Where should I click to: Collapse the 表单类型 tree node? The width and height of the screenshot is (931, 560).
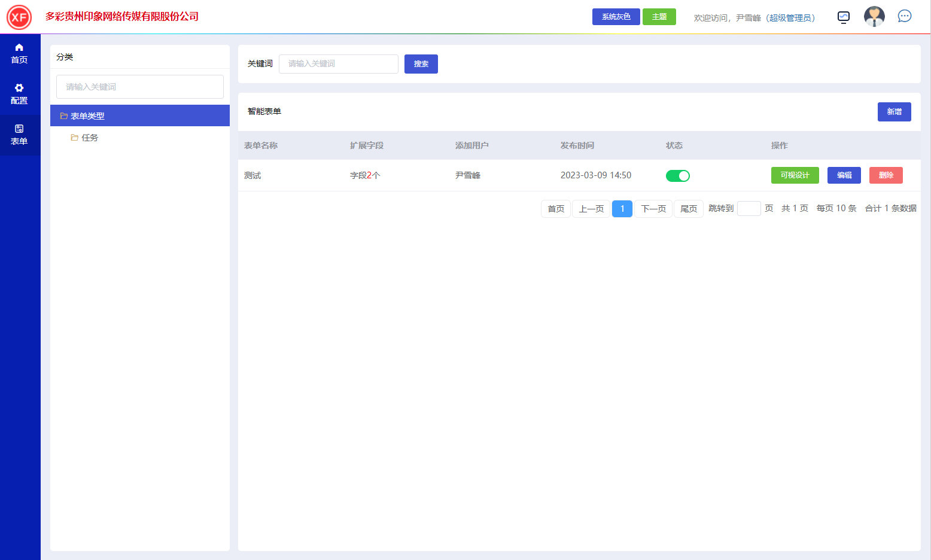point(64,116)
